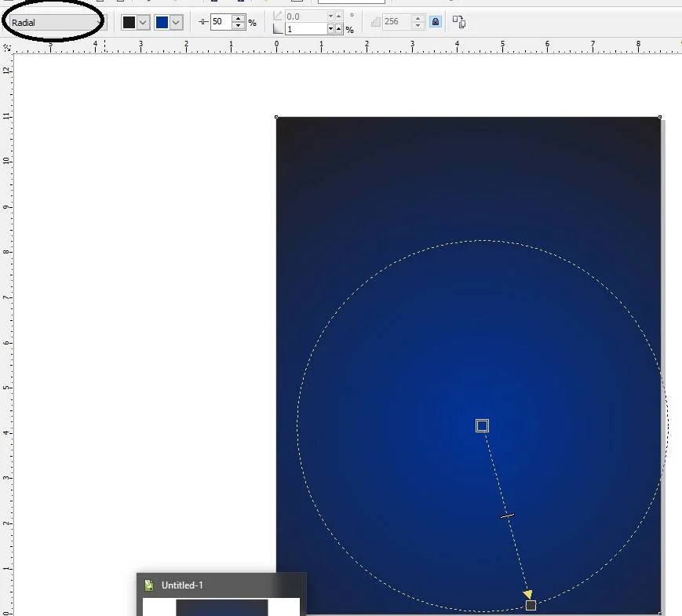Decrease the fountain fill midpoint value
Viewport: 682px width, 616px height.
pos(239,26)
